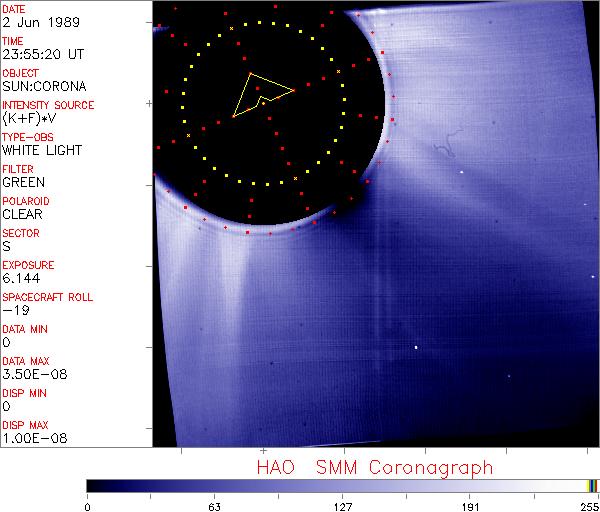Click the yellow-blue stripe at the colorbar's right end
The width and height of the screenshot is (600, 512).
pyautogui.click(x=592, y=485)
